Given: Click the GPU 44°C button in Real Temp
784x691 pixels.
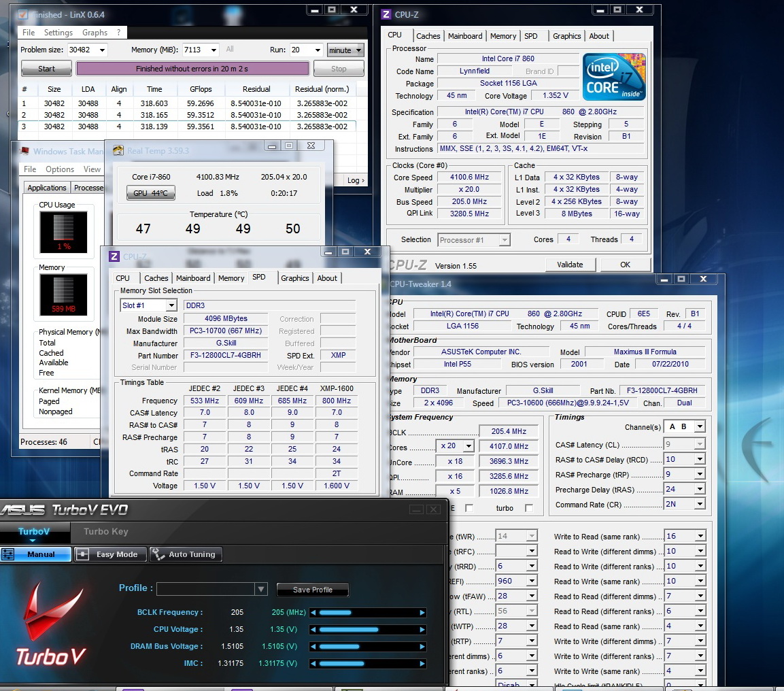Looking at the screenshot, I should pos(150,193).
